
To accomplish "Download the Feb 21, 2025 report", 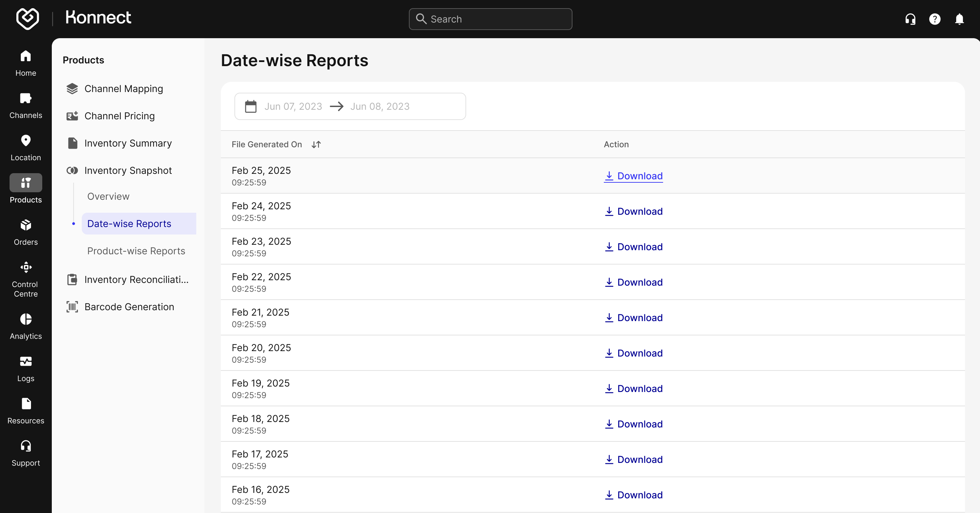I will [633, 317].
